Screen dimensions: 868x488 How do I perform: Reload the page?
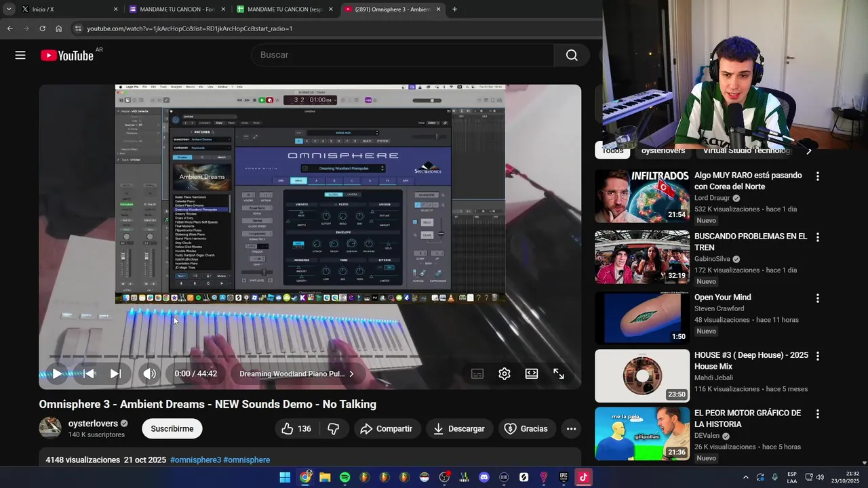tap(42, 28)
